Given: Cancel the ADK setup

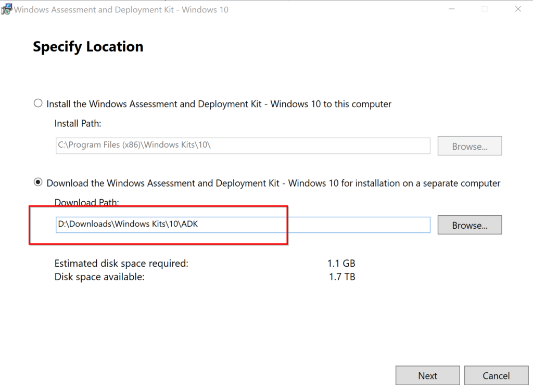Looking at the screenshot, I should [496, 375].
